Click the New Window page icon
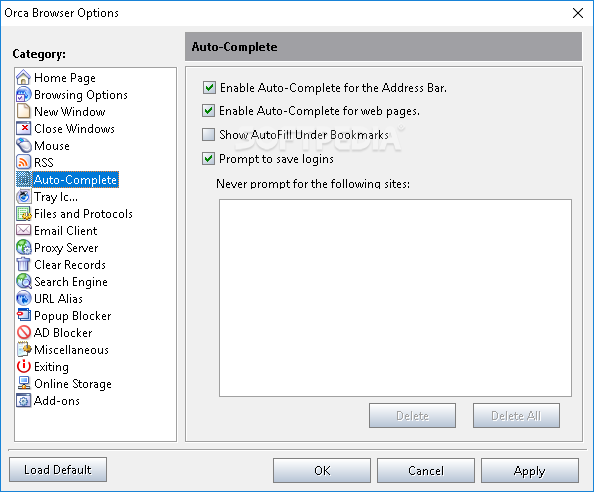The width and height of the screenshot is (594, 492). [x=23, y=111]
